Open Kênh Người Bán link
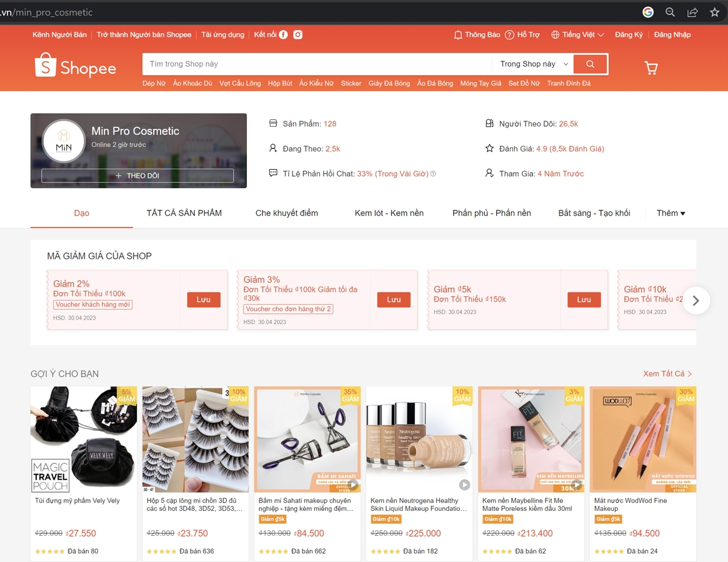The height and width of the screenshot is (562, 728). click(x=59, y=35)
